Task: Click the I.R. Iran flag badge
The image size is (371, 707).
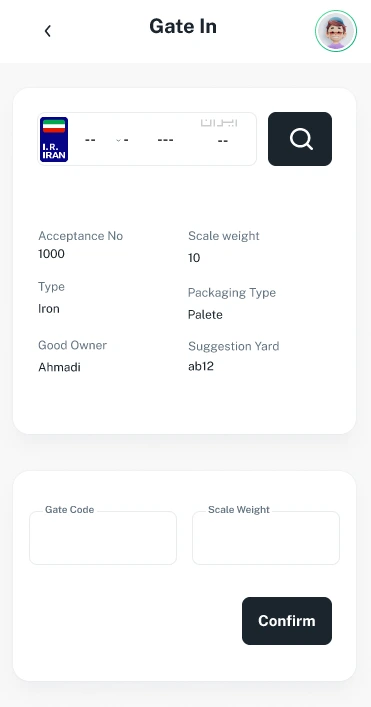Action: 54,139
